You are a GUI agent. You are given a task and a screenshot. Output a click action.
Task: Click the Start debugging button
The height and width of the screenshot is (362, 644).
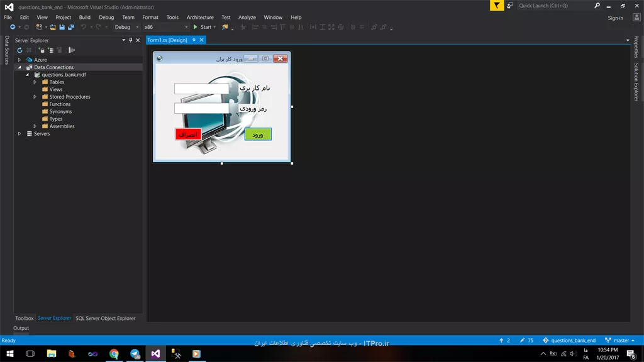(x=204, y=27)
